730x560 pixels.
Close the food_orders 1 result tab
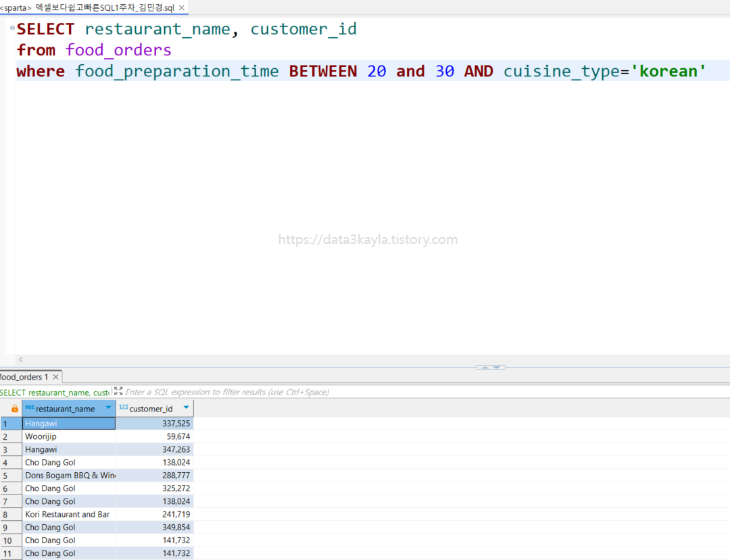pyautogui.click(x=56, y=377)
